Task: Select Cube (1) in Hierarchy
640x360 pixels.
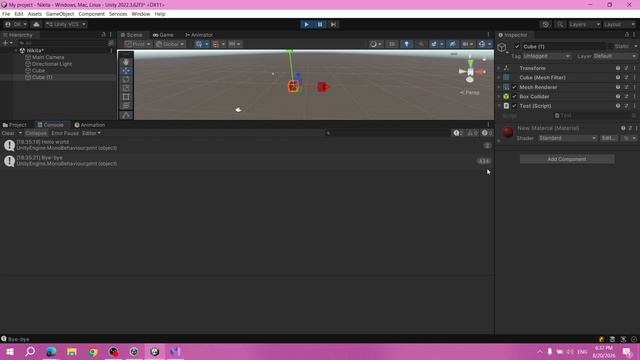Action: (42, 77)
